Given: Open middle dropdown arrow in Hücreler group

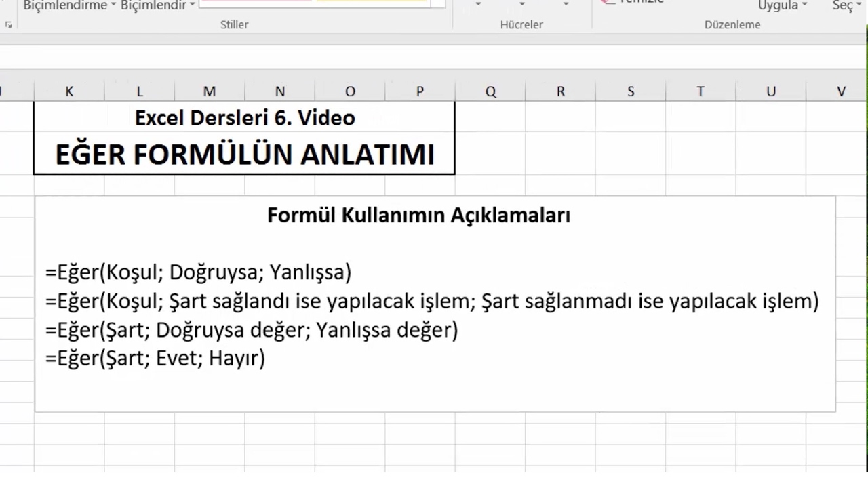Looking at the screenshot, I should (x=522, y=5).
